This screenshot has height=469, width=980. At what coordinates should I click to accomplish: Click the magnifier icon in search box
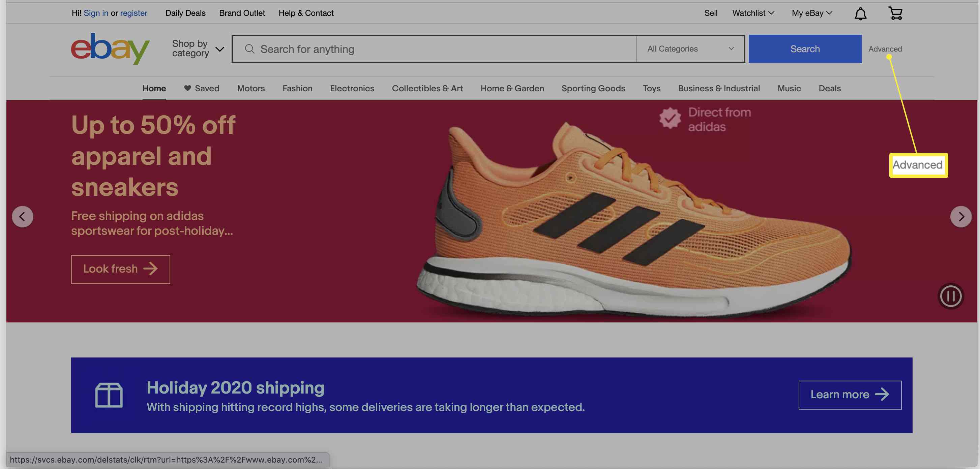[249, 49]
